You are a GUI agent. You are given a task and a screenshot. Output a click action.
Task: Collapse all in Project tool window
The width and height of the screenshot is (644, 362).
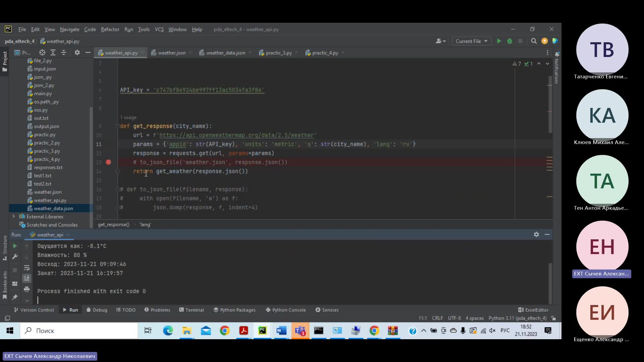tap(64, 53)
